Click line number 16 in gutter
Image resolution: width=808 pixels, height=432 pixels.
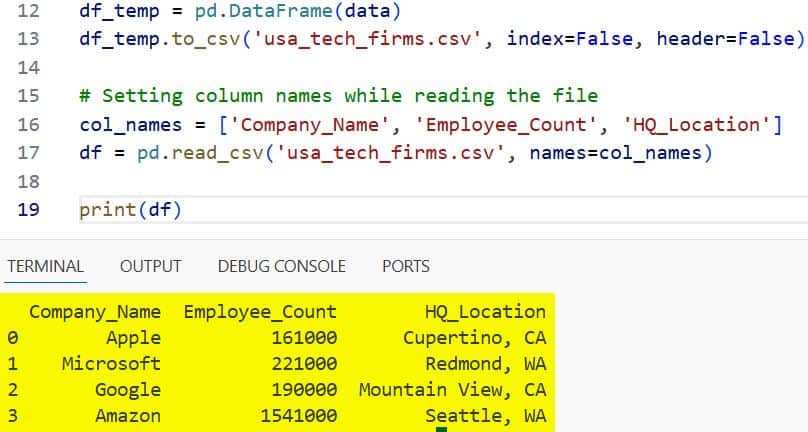[x=28, y=124]
